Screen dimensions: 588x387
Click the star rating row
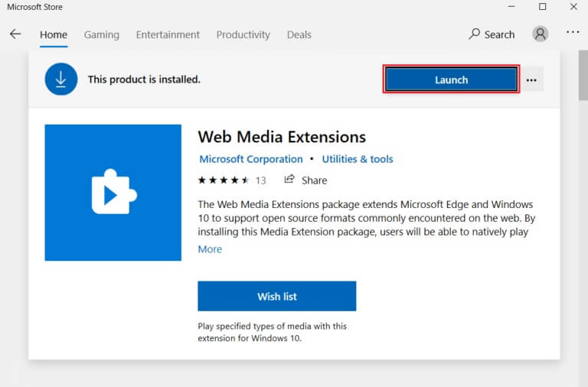click(224, 180)
